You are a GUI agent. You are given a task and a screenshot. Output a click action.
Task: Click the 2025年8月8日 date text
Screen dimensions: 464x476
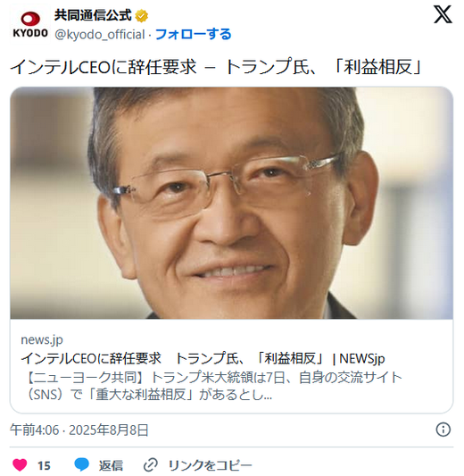[x=109, y=430]
